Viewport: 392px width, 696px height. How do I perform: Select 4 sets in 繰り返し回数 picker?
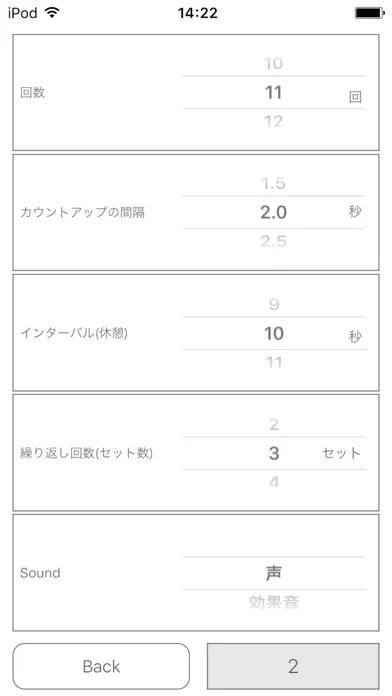(274, 482)
